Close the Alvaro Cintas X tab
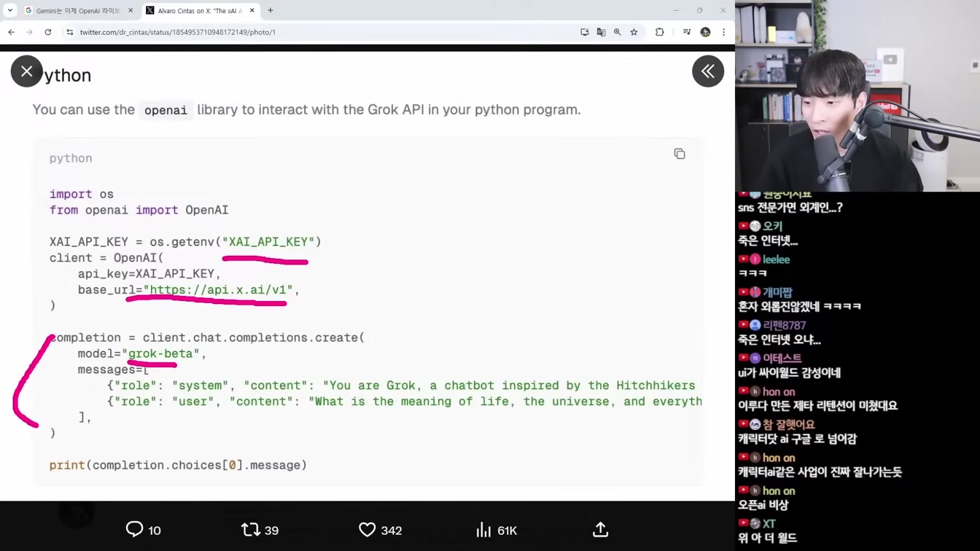980x551 pixels. point(252,10)
